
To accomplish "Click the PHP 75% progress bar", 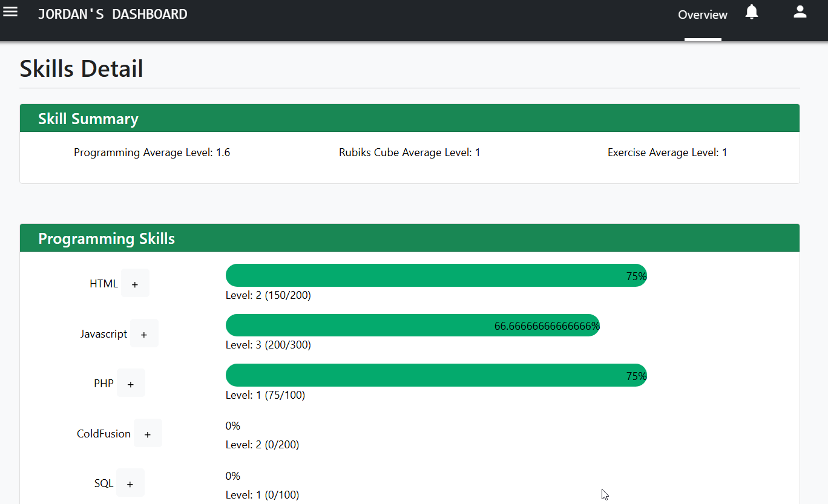I will click(436, 375).
